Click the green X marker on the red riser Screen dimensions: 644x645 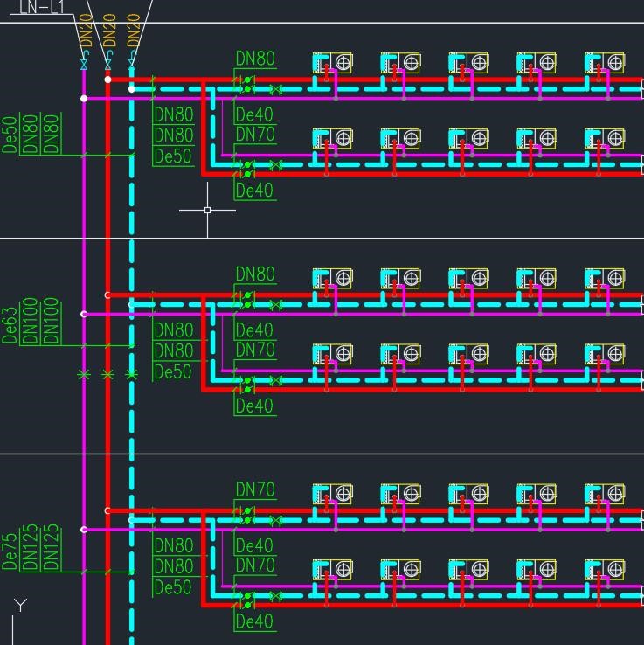point(107,374)
